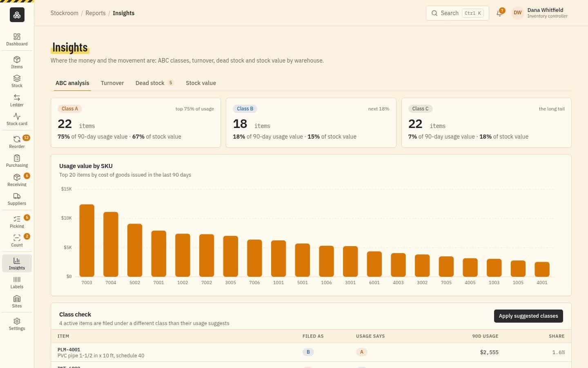Open the DW user avatar
This screenshot has width=588, height=368.
tap(517, 13)
